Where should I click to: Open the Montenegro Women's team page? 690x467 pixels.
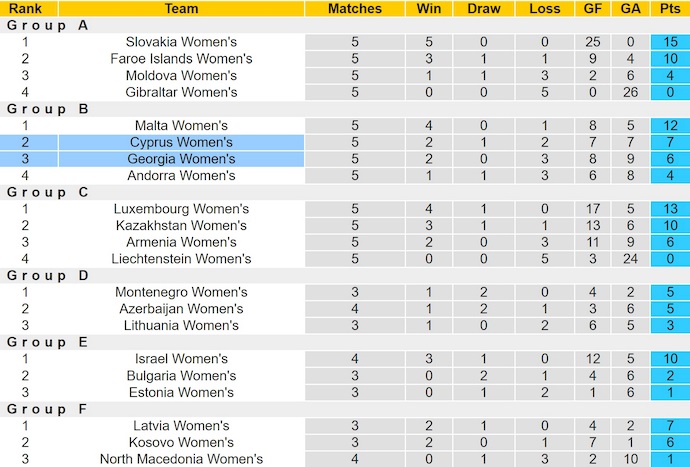(181, 292)
